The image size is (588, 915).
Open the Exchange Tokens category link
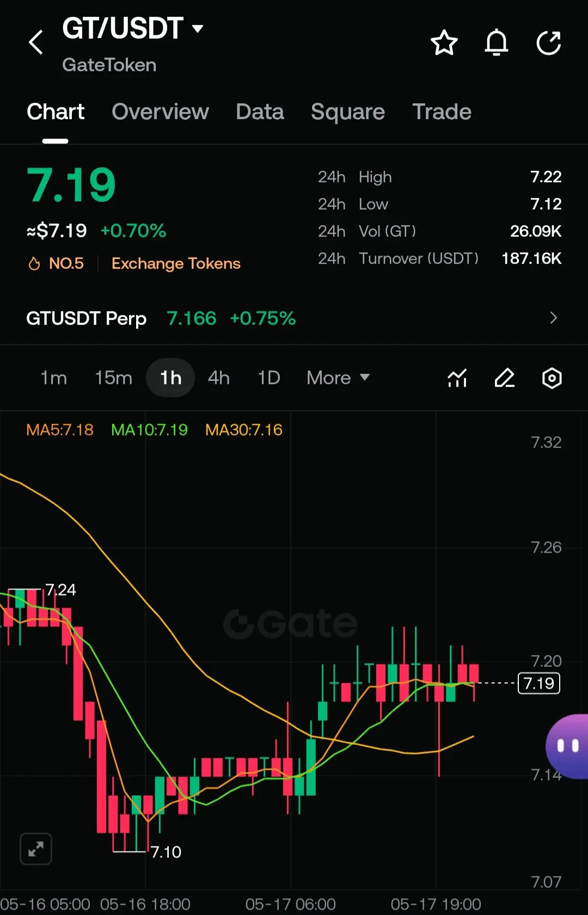click(176, 263)
